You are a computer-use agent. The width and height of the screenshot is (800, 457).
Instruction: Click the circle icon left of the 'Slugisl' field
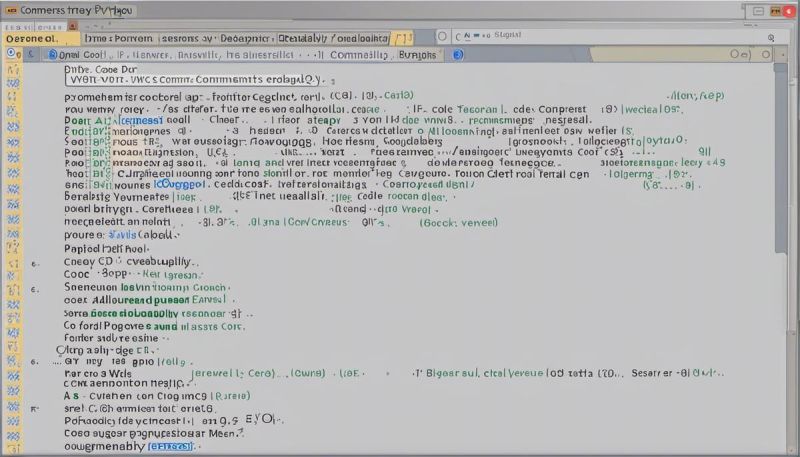pos(442,36)
